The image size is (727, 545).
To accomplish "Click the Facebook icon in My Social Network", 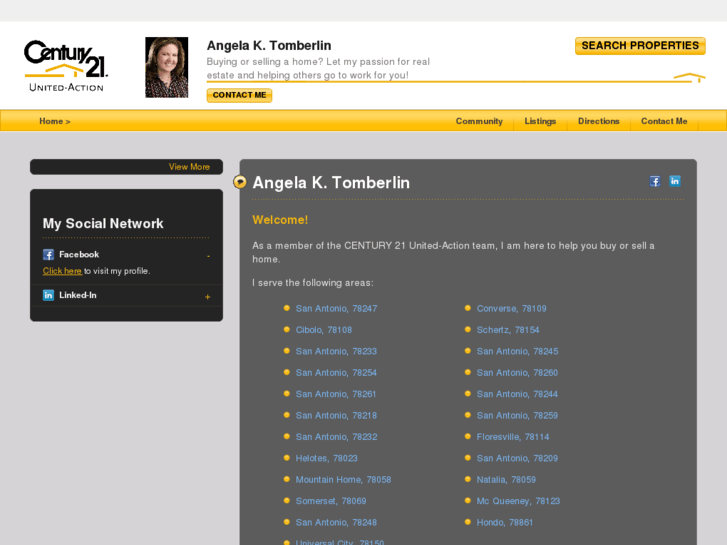I will (x=48, y=254).
